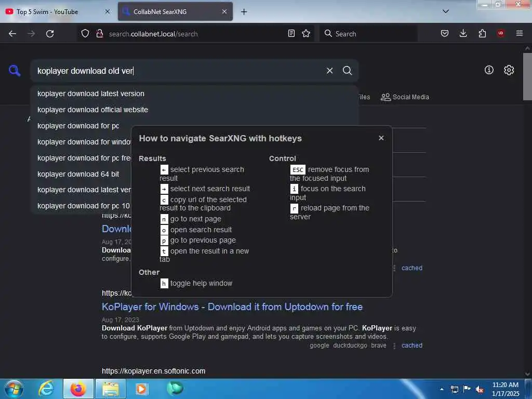Screen dimensions: 532x399
Task: Clear the search query with X icon
Action: [329, 71]
